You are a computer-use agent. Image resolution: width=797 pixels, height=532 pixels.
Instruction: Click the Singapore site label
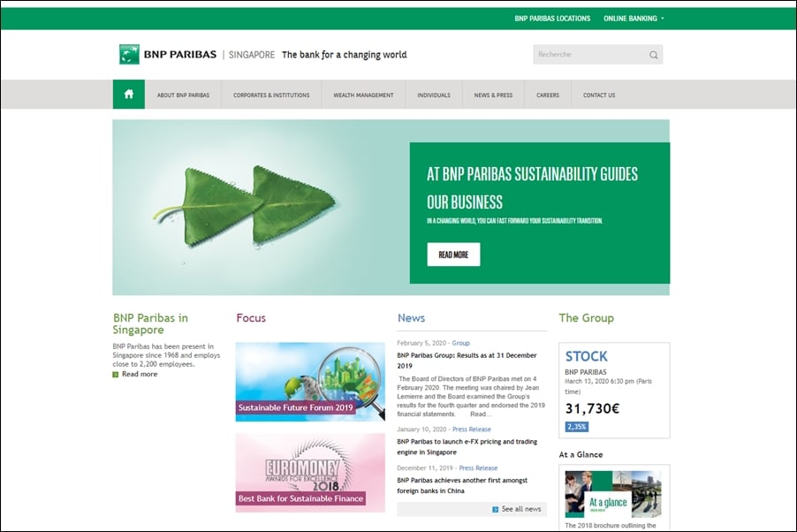(252, 55)
